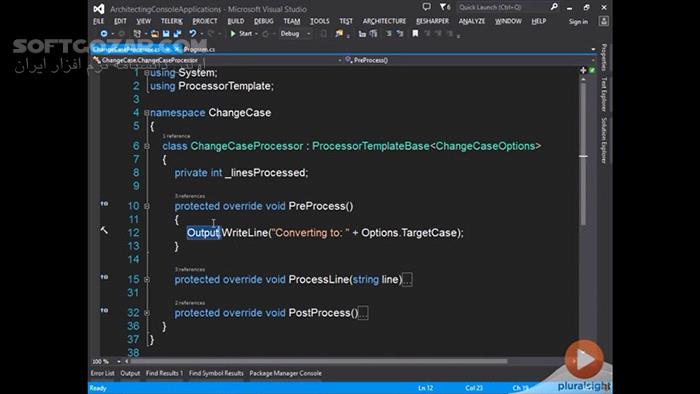Open the active document list dropdown arrow
The image size is (700, 394).
[593, 49]
